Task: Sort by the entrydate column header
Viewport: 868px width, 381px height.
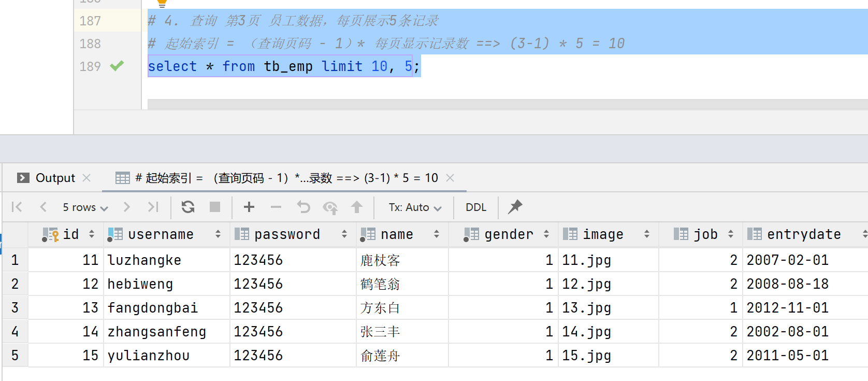Action: click(805, 234)
